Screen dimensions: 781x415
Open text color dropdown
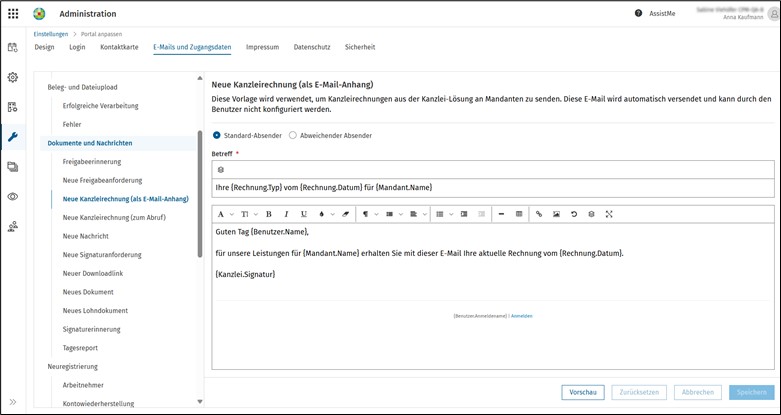coord(326,214)
